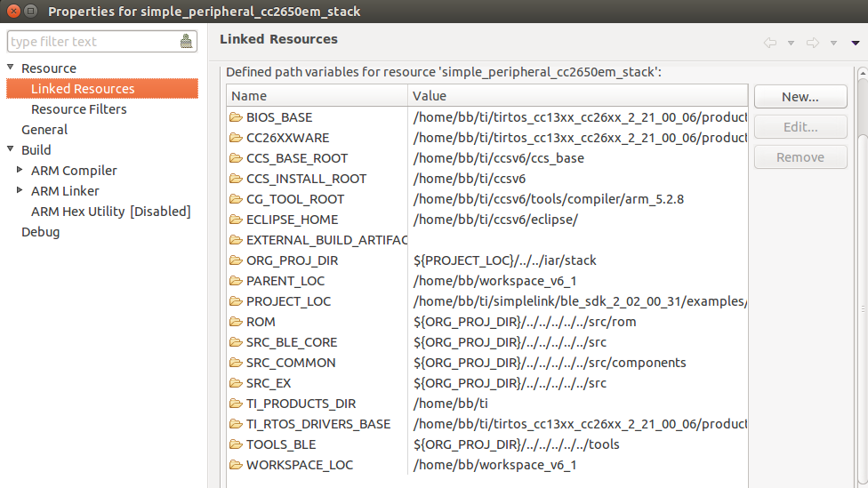Click the BIOS_BASE folder icon
The image size is (868, 488).
tap(236, 117)
